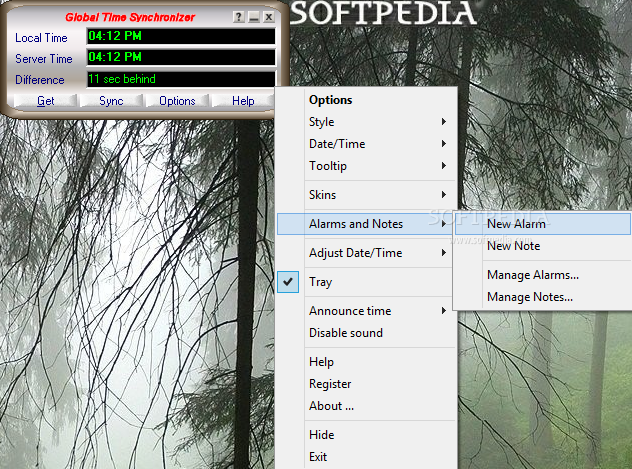Click the Difference label

tap(40, 80)
